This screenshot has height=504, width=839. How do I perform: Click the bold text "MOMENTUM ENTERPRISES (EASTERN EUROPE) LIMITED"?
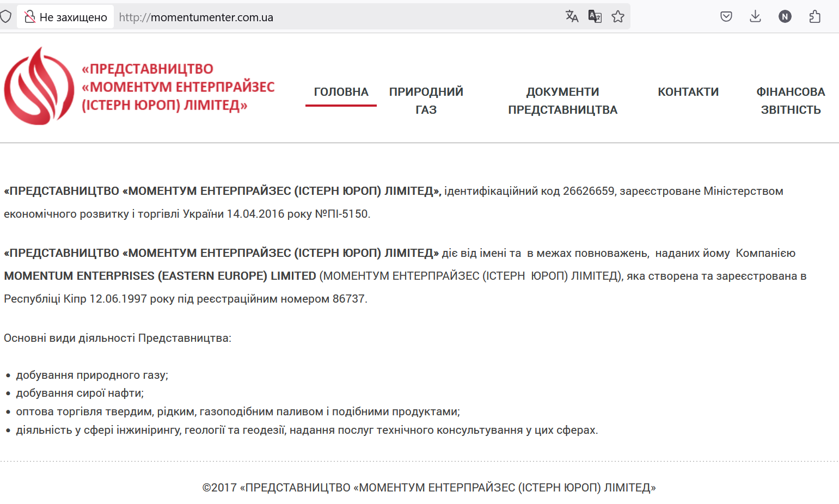[x=160, y=276]
